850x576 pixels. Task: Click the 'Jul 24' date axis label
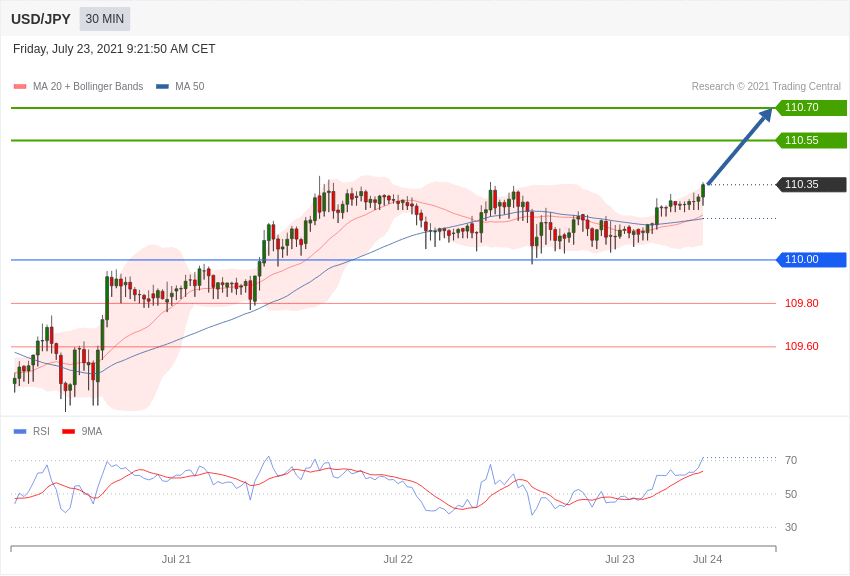tap(707, 559)
